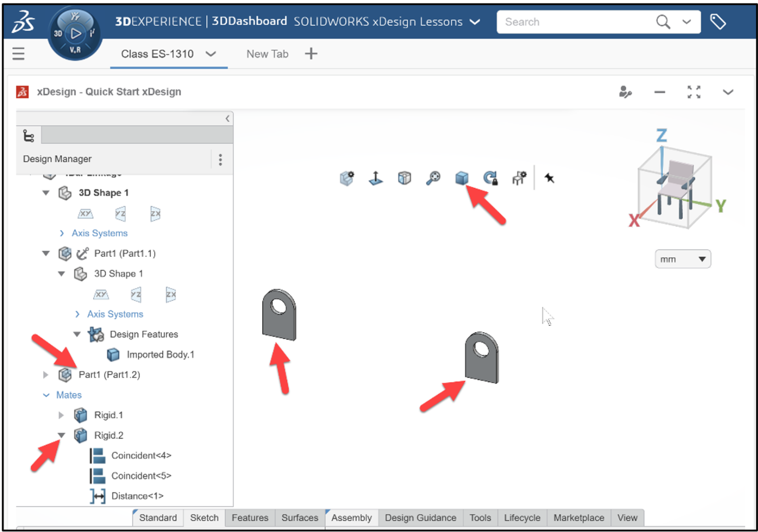Expand the Part1 (Part1.2) tree node

click(x=45, y=375)
